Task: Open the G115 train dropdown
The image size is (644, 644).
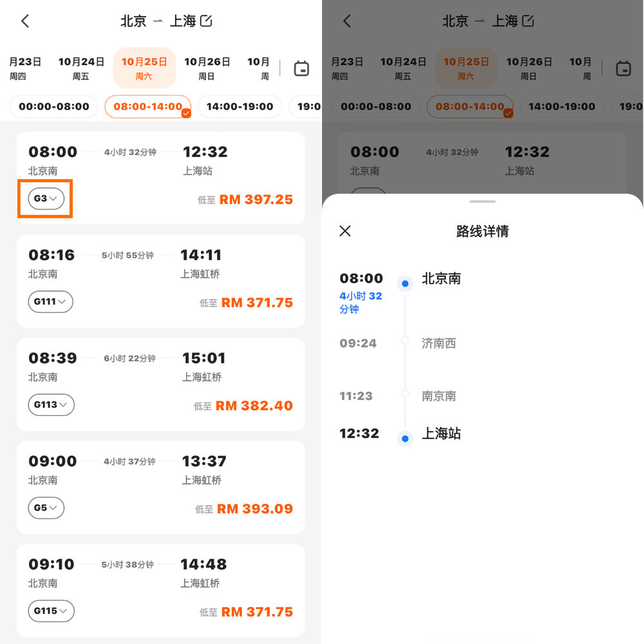Action: pos(50,611)
